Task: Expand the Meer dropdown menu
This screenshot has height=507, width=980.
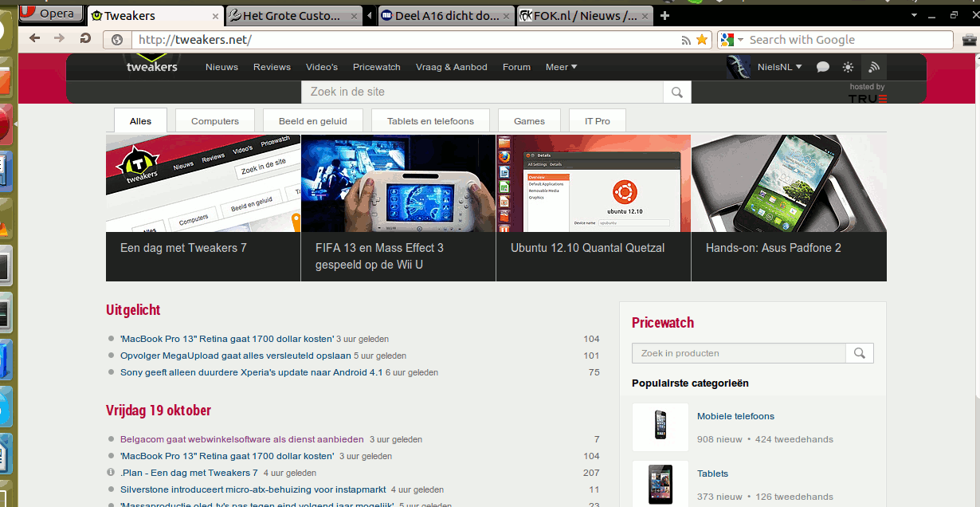Action: pyautogui.click(x=561, y=67)
